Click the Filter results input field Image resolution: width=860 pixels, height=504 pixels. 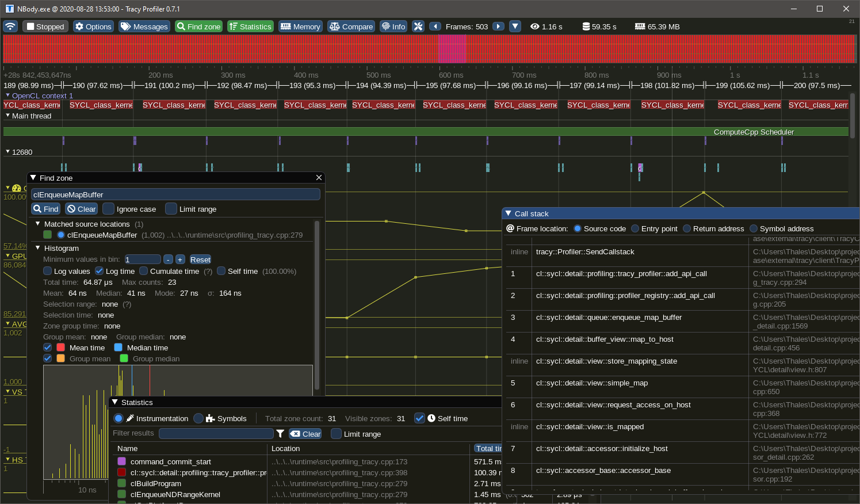[x=216, y=433]
